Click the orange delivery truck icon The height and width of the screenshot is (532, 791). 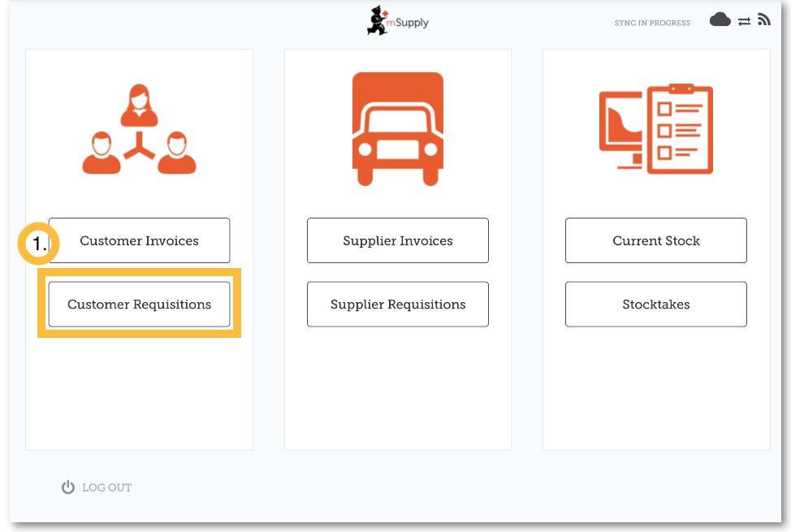tap(398, 129)
